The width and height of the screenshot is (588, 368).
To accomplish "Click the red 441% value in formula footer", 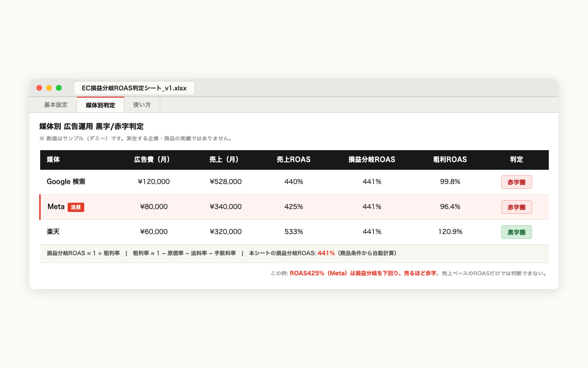I will click(326, 253).
